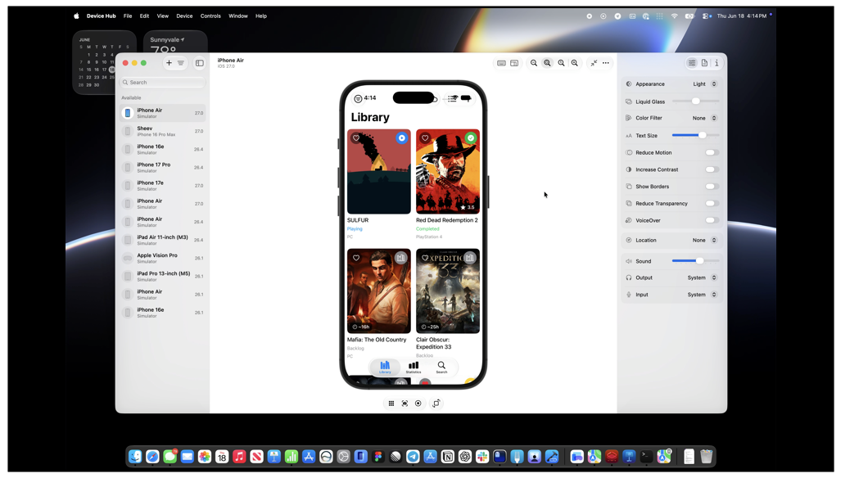This screenshot has width=868, height=478.
Task: Toggle heart on Clair Obscur cover
Action: pos(425,258)
